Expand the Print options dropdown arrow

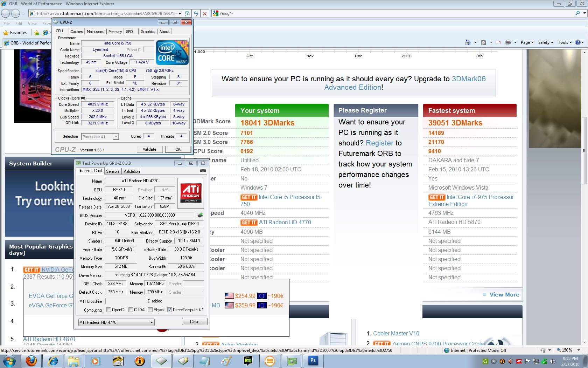(x=515, y=42)
